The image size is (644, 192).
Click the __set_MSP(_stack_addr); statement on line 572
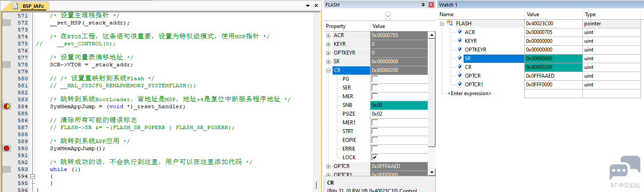(x=90, y=23)
